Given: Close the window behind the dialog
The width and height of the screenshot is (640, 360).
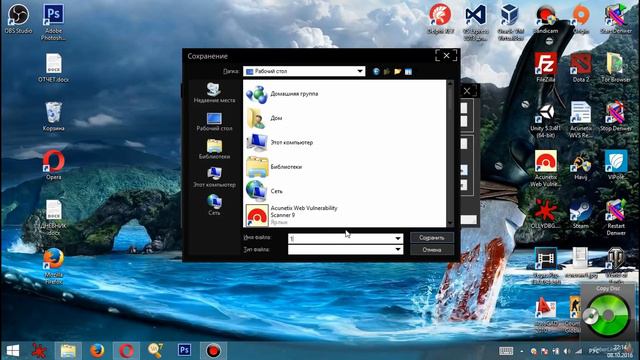Looking at the screenshot, I should click(467, 91).
